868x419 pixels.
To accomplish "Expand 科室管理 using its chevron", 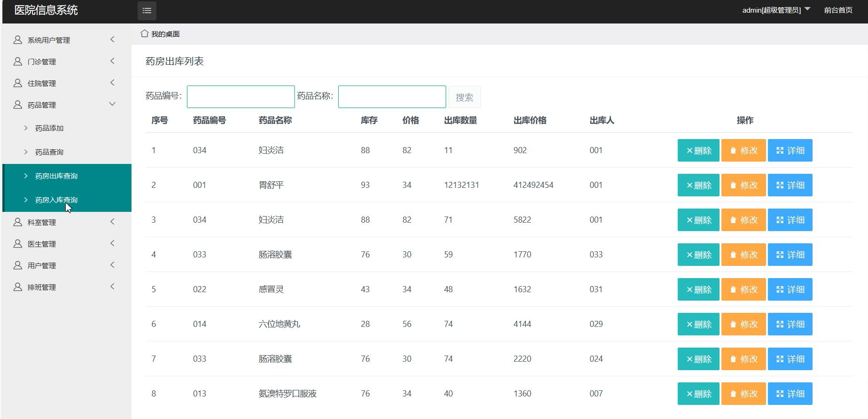I will click(112, 222).
